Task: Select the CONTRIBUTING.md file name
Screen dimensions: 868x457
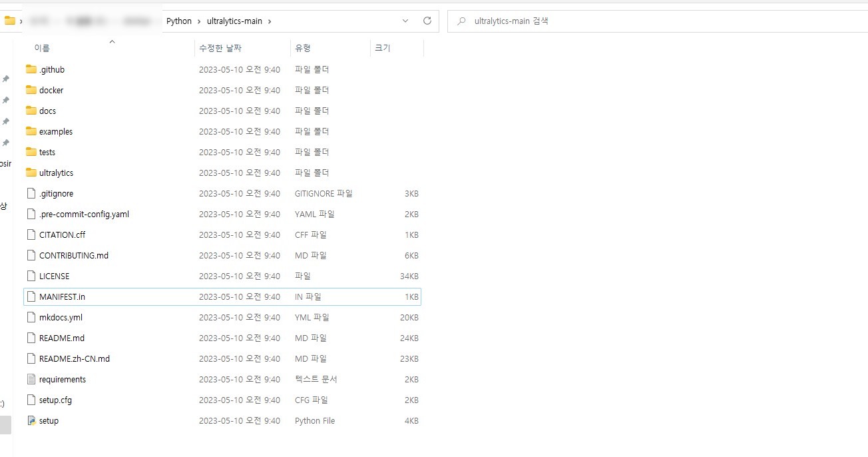Action: pyautogui.click(x=74, y=255)
